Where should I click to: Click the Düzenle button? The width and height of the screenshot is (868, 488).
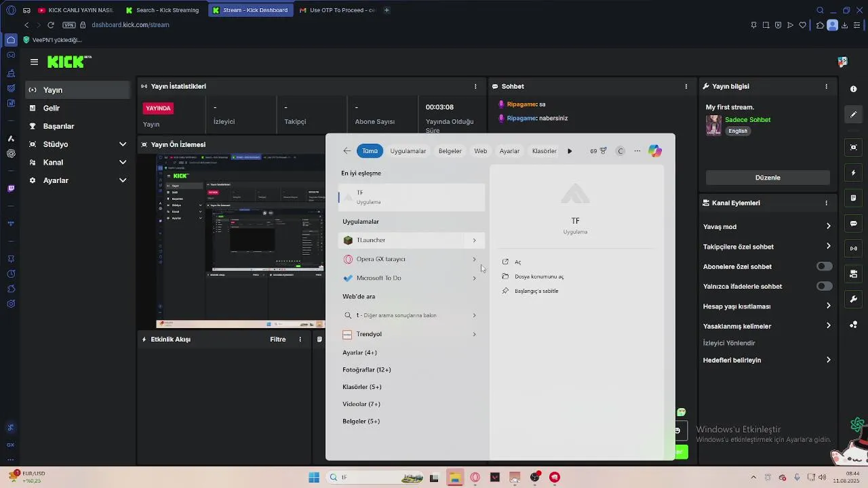coord(768,178)
